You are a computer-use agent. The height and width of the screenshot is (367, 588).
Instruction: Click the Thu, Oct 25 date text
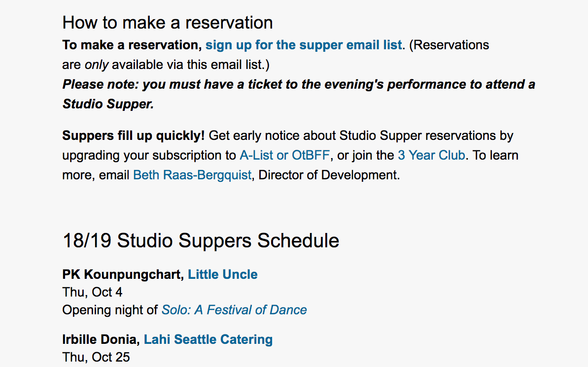point(96,357)
